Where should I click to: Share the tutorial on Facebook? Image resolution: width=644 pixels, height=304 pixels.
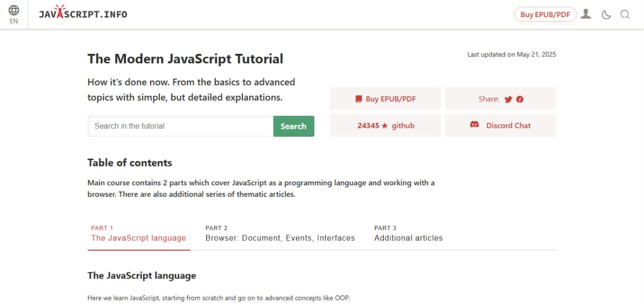click(x=520, y=99)
